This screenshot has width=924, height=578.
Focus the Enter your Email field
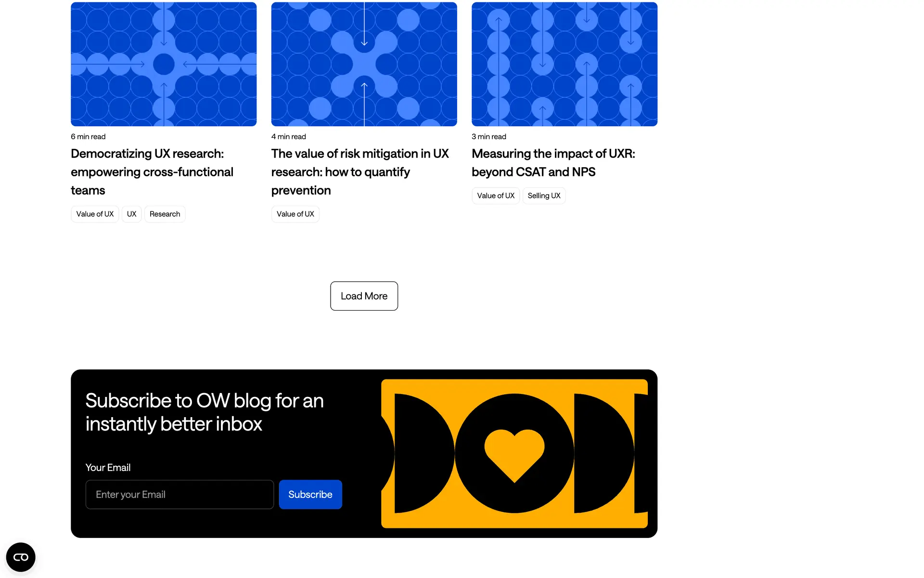[x=180, y=494]
